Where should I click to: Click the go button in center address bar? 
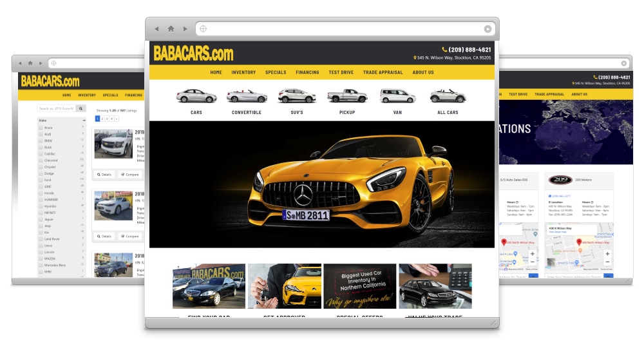click(x=488, y=29)
